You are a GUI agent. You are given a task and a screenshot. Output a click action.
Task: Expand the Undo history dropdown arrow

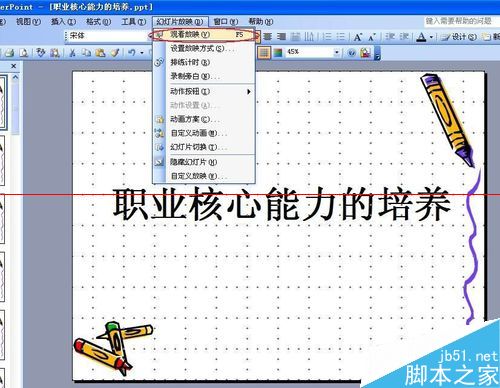pyautogui.click(x=142, y=53)
